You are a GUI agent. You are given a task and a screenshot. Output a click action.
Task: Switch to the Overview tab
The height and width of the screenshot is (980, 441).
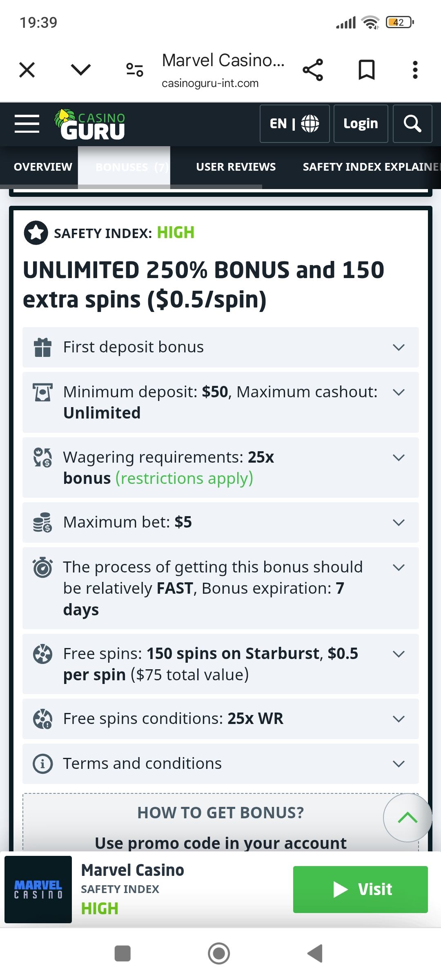[43, 167]
